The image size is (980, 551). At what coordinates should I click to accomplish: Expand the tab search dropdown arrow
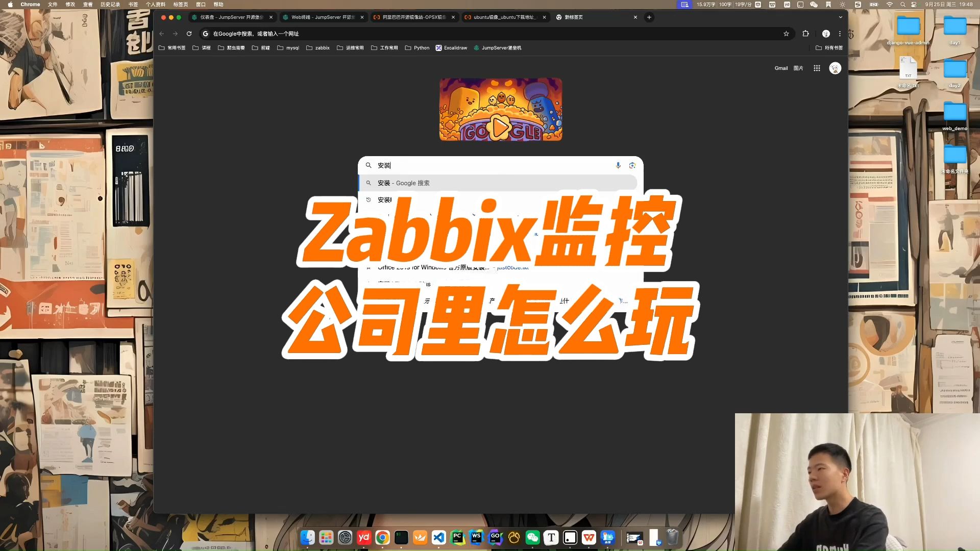840,17
